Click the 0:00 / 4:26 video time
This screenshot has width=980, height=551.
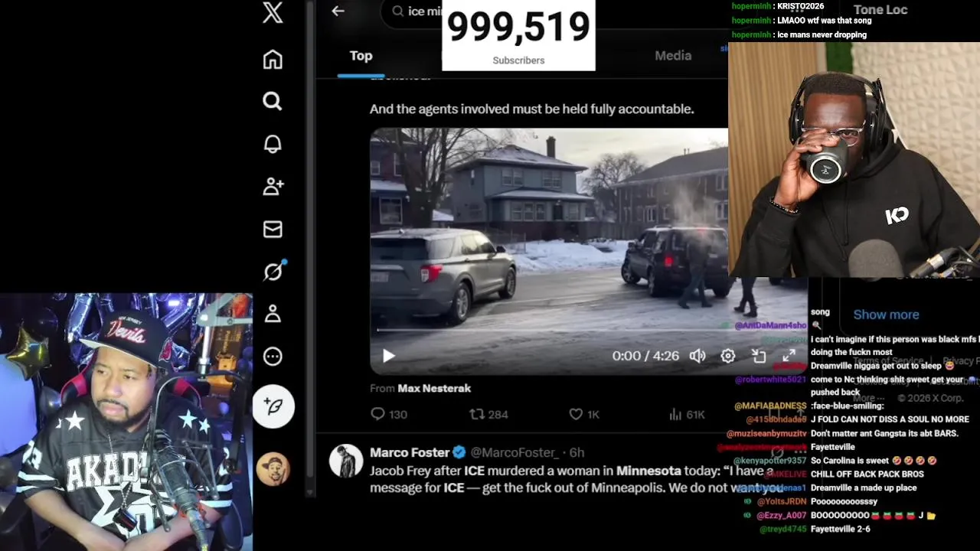point(645,356)
